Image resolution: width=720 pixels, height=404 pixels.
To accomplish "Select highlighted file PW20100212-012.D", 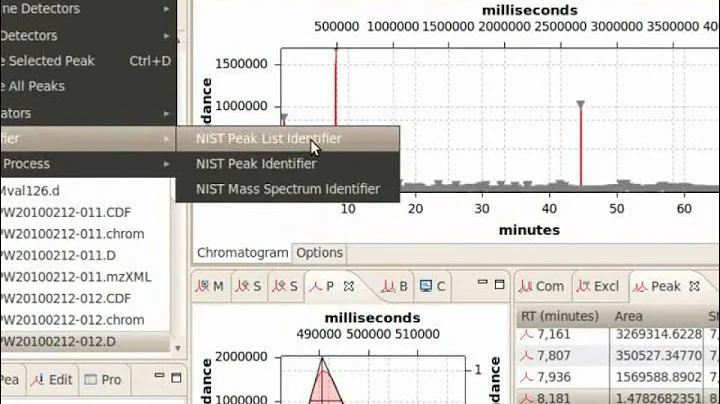I will click(85, 342).
